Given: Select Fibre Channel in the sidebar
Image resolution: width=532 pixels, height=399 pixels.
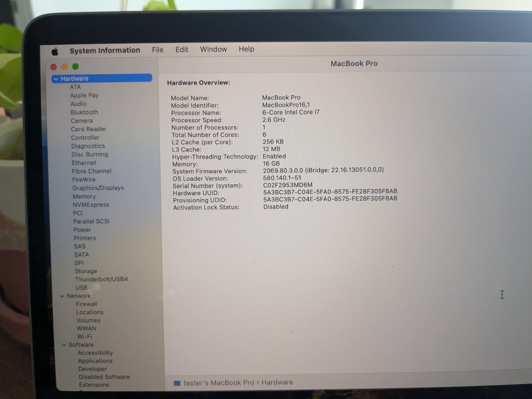Looking at the screenshot, I should (92, 171).
